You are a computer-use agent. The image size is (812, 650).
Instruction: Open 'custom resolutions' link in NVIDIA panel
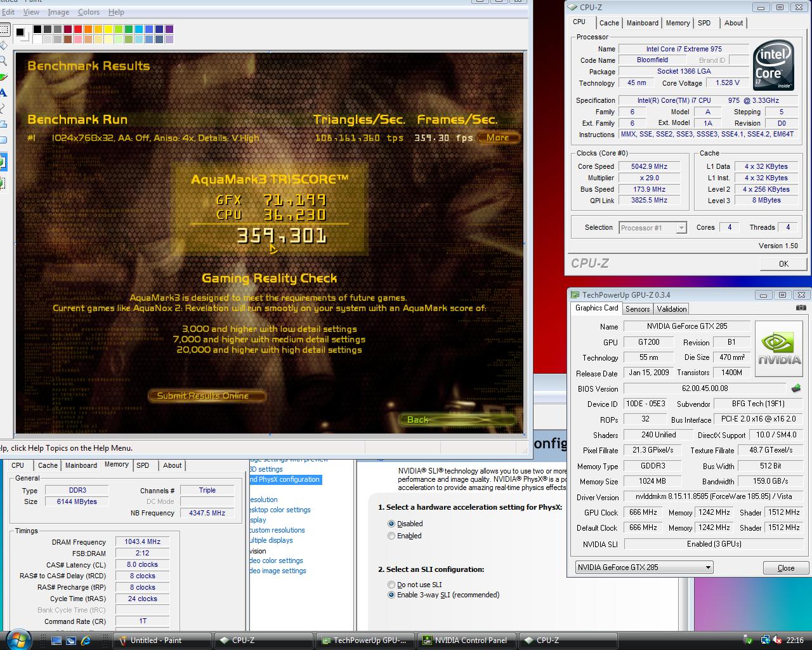point(277,530)
